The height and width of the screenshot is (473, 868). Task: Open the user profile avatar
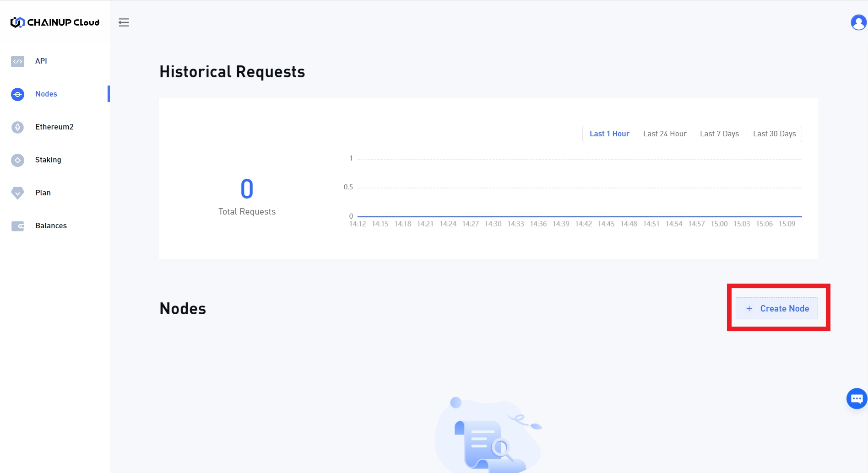858,22
